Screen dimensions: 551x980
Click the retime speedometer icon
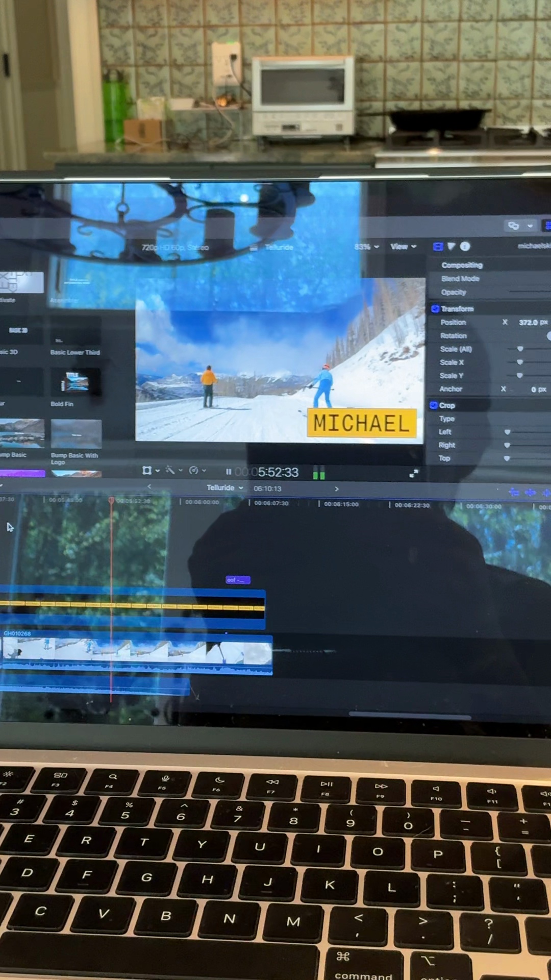[193, 470]
